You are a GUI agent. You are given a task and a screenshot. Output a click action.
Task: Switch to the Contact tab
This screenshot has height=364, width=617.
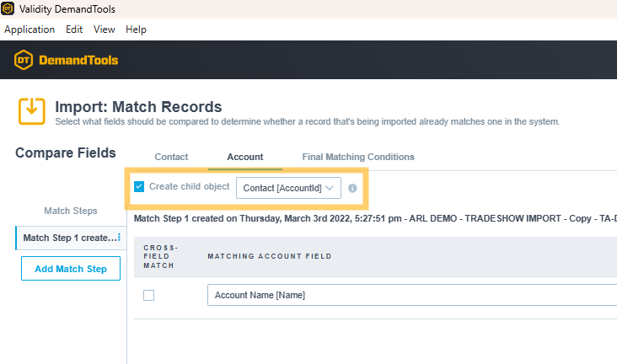(171, 157)
